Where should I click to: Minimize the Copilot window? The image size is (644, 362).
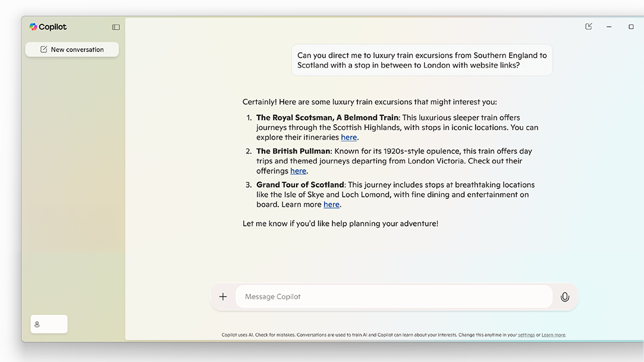[609, 27]
